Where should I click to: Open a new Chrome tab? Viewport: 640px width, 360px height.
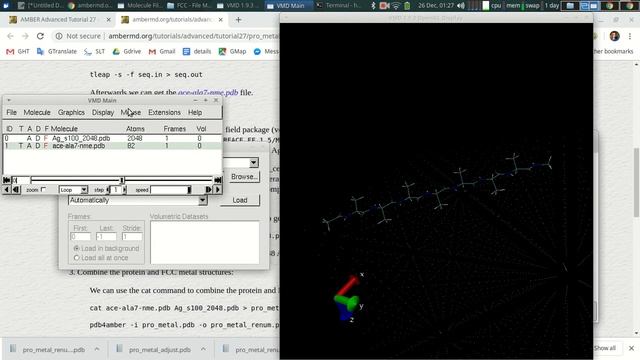[238, 20]
